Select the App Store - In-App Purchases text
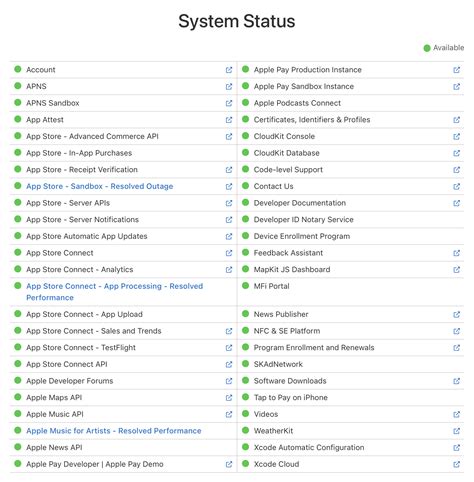 [x=79, y=153]
